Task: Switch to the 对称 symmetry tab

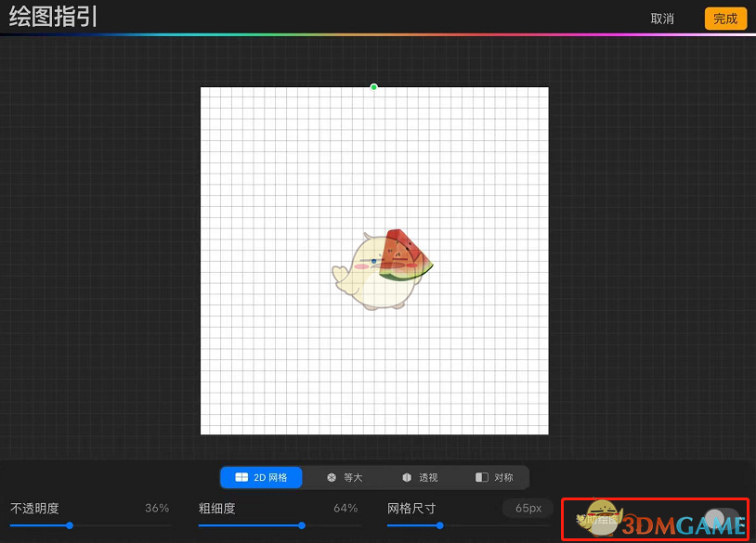Action: point(494,477)
